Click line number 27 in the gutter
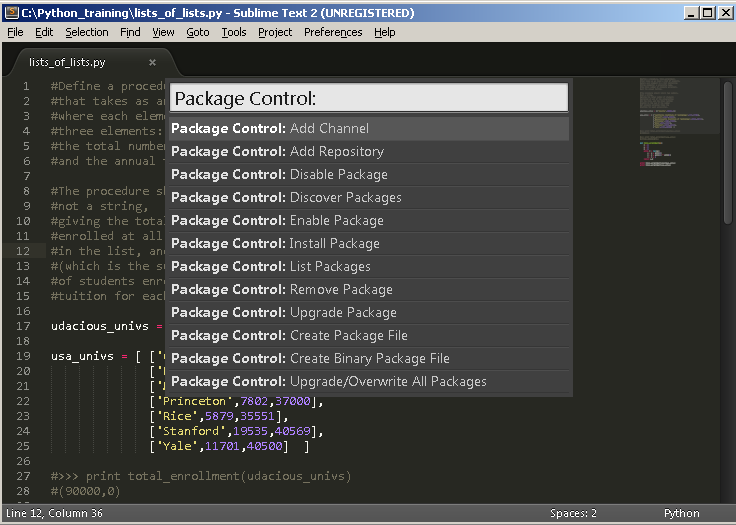Screen dimensions: 736x525 pos(23,476)
